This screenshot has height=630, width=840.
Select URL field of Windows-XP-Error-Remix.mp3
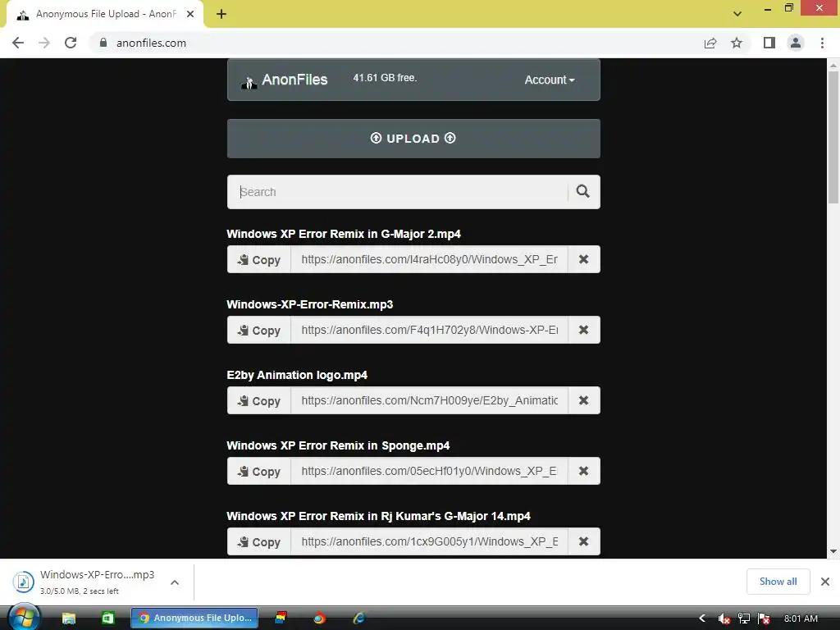tap(429, 330)
